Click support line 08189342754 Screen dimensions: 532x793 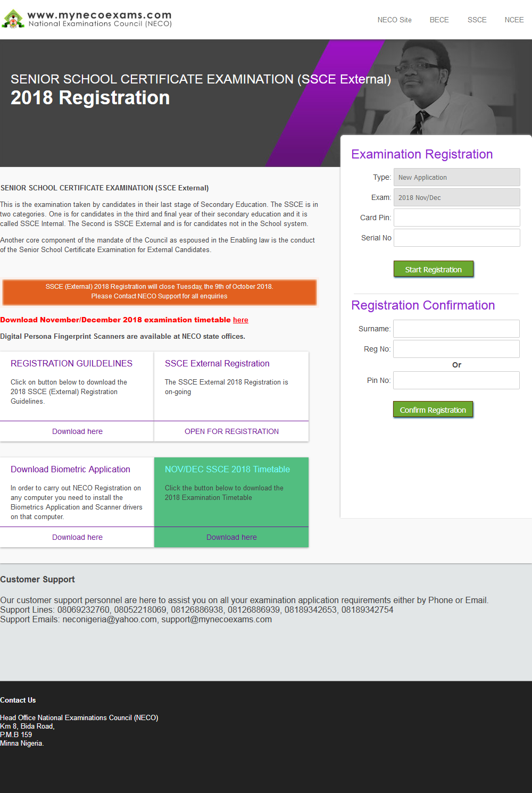367,610
